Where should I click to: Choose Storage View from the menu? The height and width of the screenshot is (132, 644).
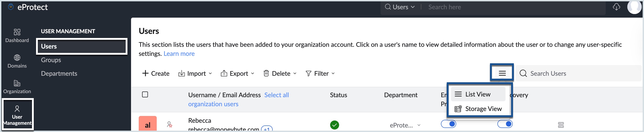click(478, 109)
